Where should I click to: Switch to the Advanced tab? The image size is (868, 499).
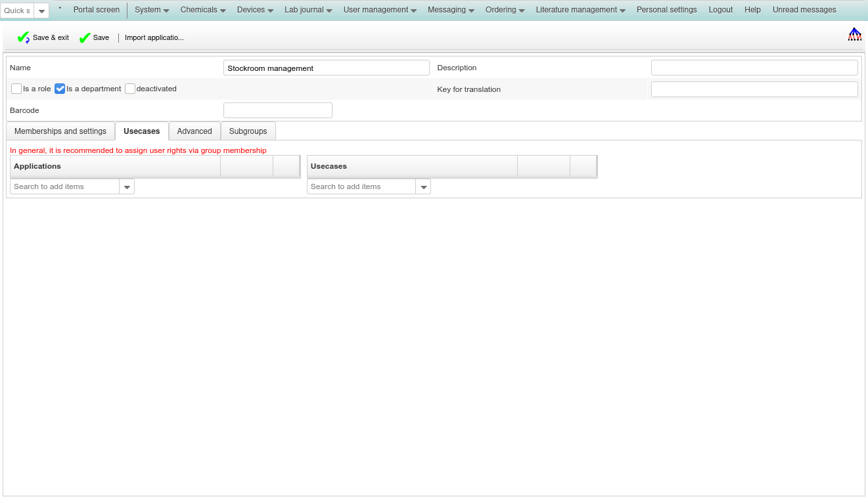click(x=194, y=131)
